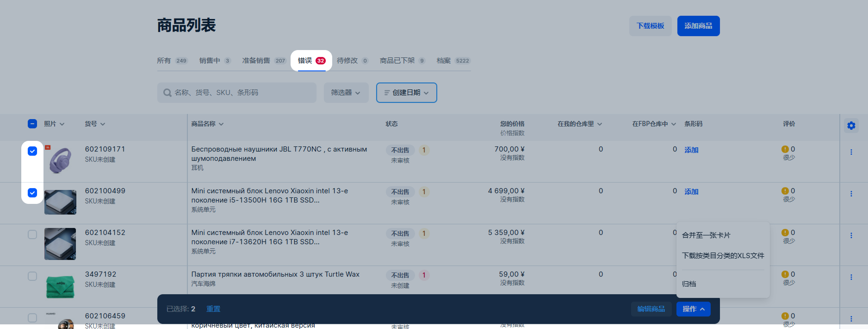This screenshot has width=868, height=329.
Task: Switch to 所有 tab
Action: [x=172, y=61]
